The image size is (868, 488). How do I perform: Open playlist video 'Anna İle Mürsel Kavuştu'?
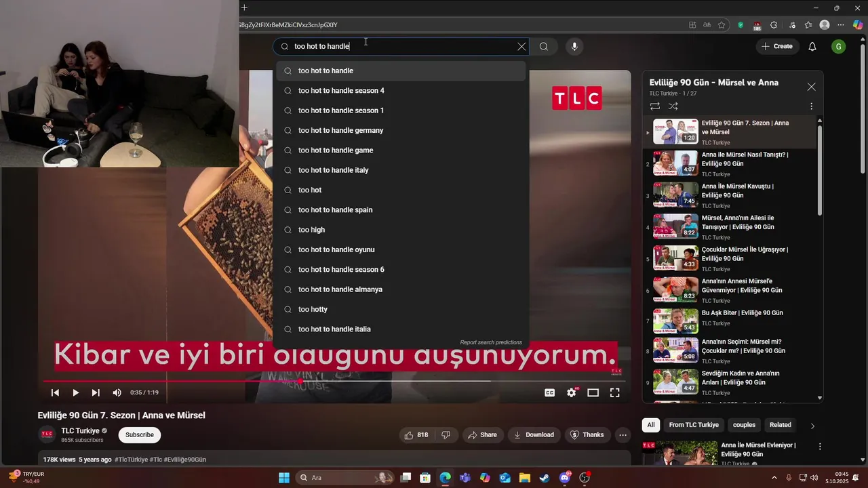click(730, 195)
